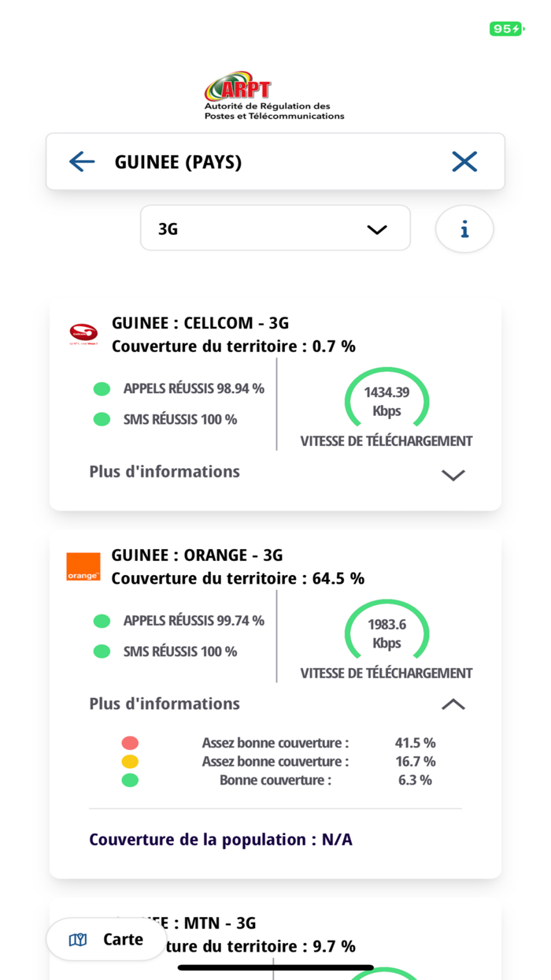This screenshot has height=980, width=551.
Task: Open the info panel via the i icon
Action: (464, 229)
